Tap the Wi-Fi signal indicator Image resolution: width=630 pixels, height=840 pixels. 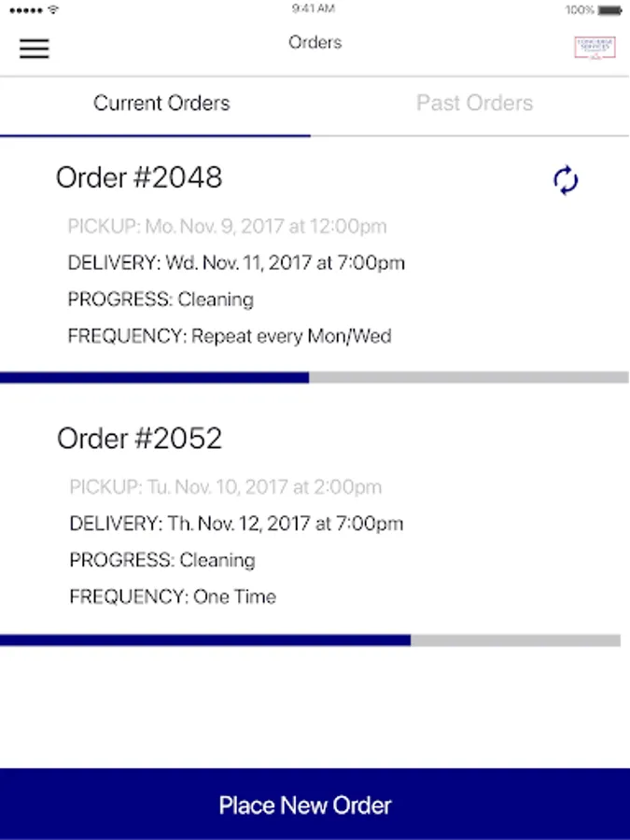coord(53,10)
